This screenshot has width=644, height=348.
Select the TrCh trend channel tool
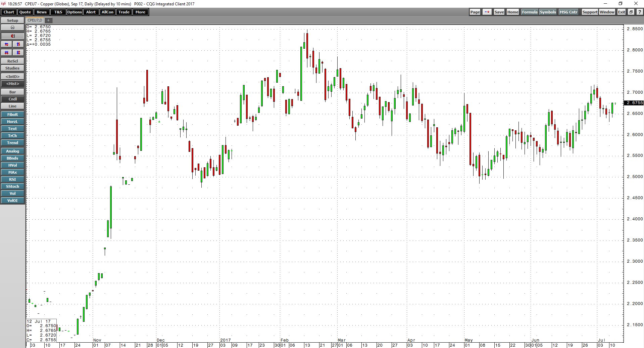12,136
